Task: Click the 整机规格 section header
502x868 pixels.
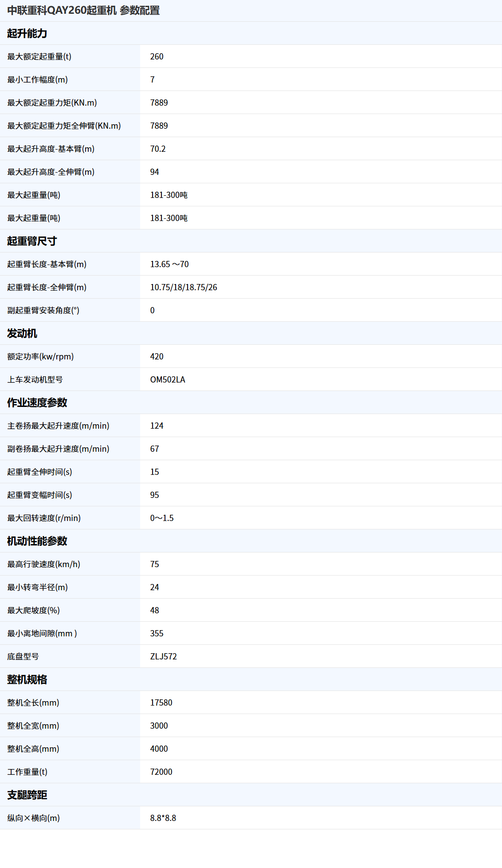Action: point(27,679)
